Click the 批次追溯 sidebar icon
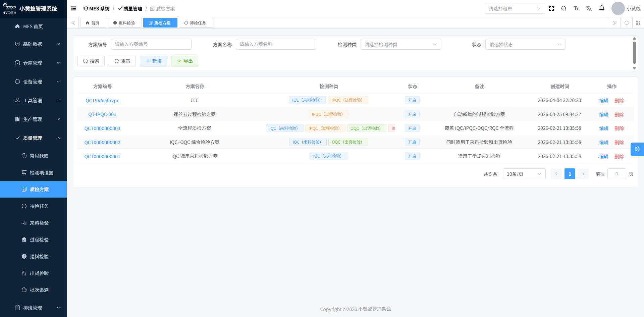 24,290
